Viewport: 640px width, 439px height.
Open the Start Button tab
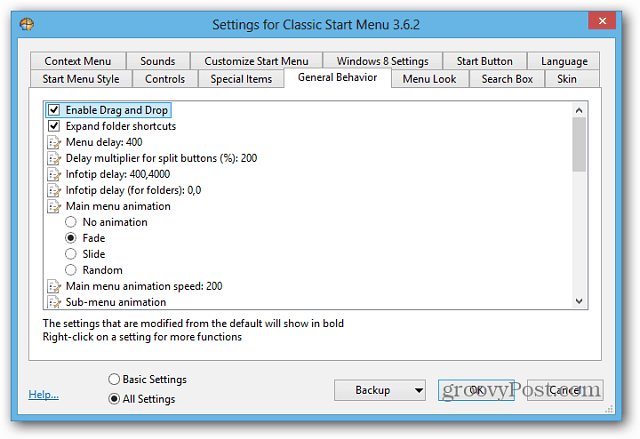484,61
